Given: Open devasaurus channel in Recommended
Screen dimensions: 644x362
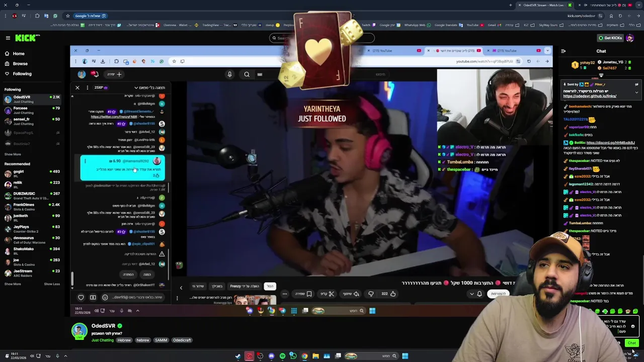Looking at the screenshot, I should point(32,240).
